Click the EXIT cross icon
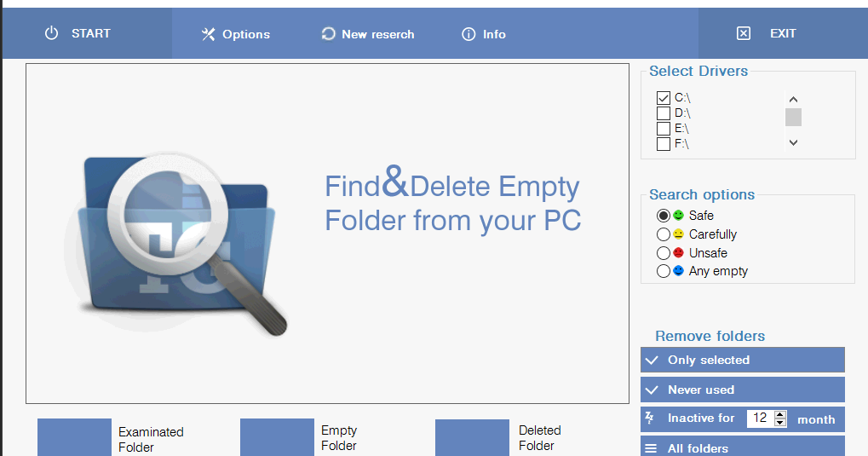The image size is (868, 456). (x=744, y=34)
